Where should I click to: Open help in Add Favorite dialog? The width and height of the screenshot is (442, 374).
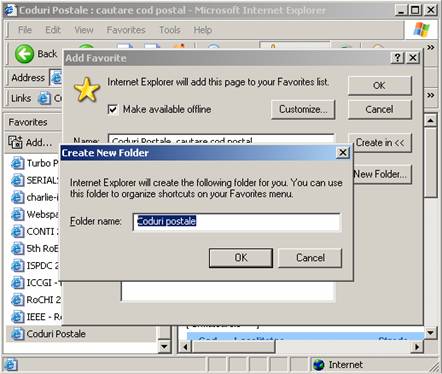pyautogui.click(x=398, y=58)
